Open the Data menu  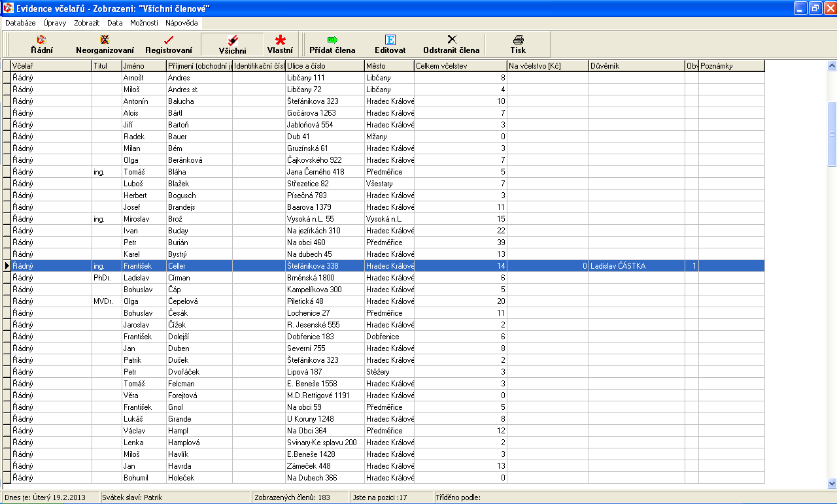tap(115, 22)
